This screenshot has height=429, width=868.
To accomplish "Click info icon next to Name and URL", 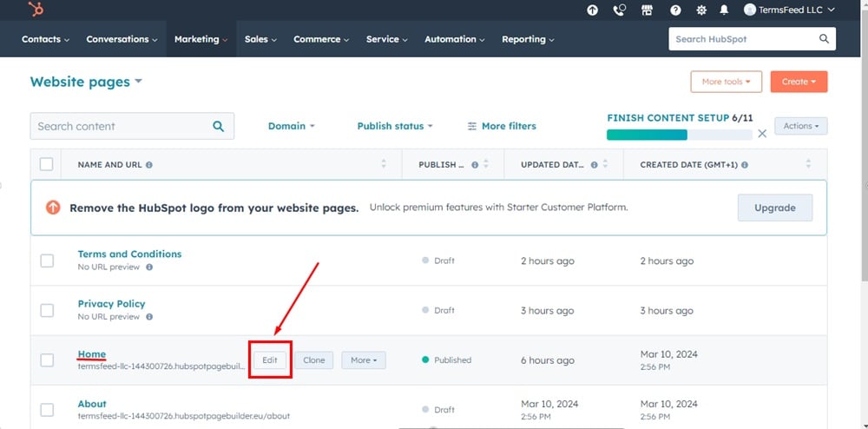I will coord(149,165).
